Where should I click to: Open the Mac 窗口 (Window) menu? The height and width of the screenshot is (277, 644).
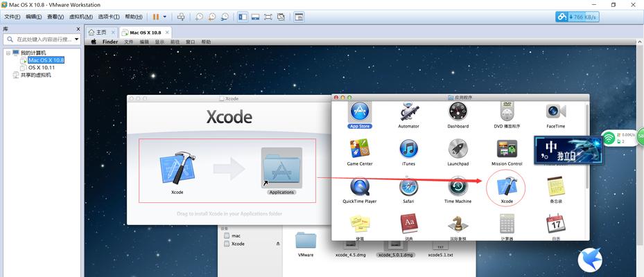190,42
